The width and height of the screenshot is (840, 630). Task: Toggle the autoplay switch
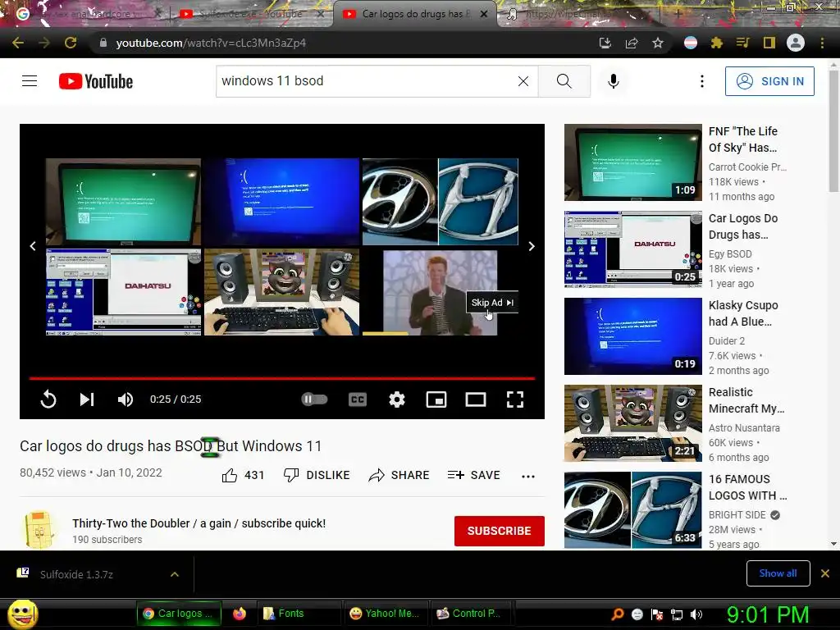[x=314, y=399]
